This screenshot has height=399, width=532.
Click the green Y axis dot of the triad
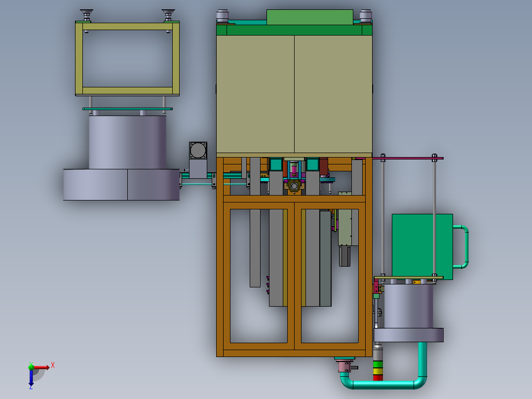(31, 367)
